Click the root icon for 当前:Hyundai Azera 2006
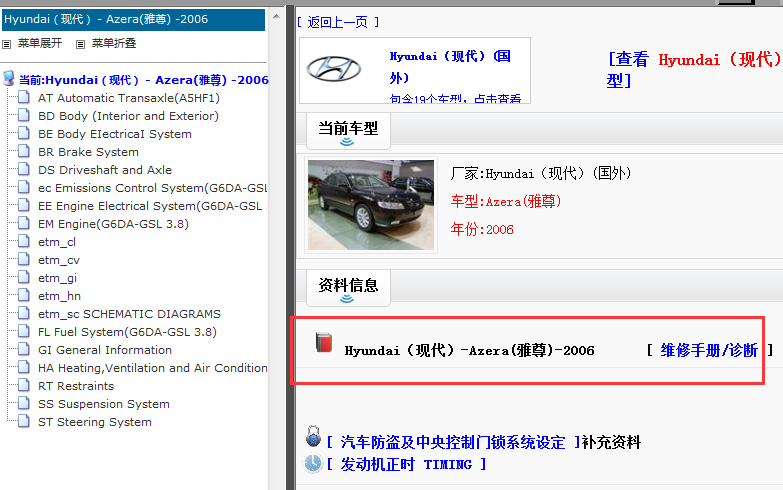This screenshot has height=490, width=783. [9, 78]
